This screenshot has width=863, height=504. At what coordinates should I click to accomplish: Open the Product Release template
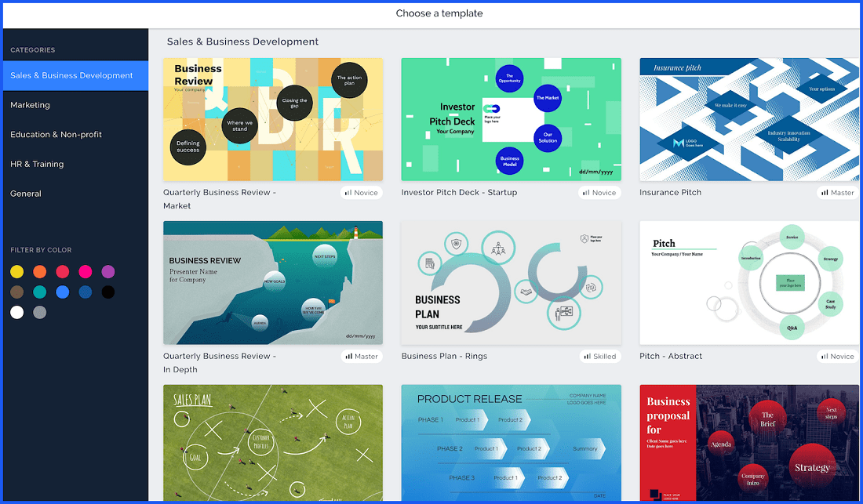[511, 444]
